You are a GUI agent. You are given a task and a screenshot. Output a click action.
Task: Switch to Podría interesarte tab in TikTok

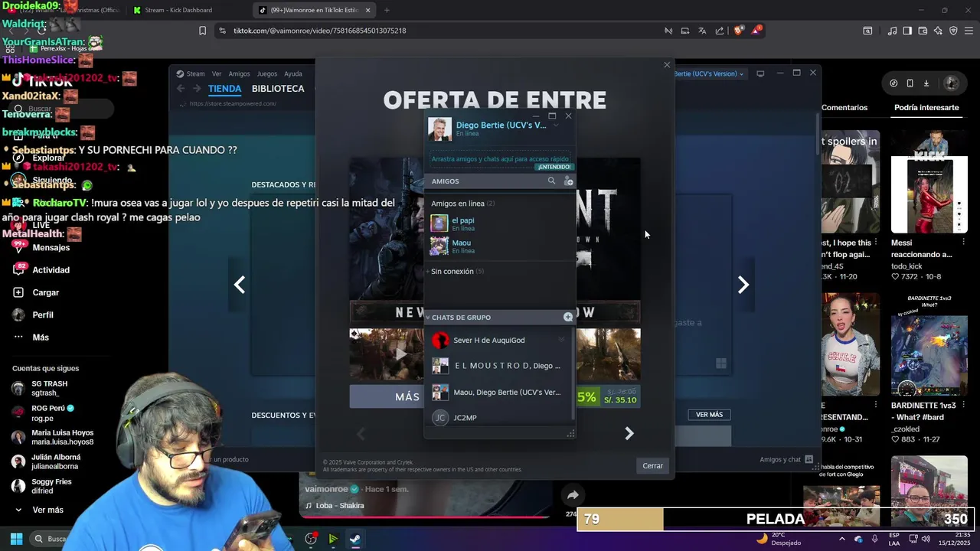click(926, 108)
